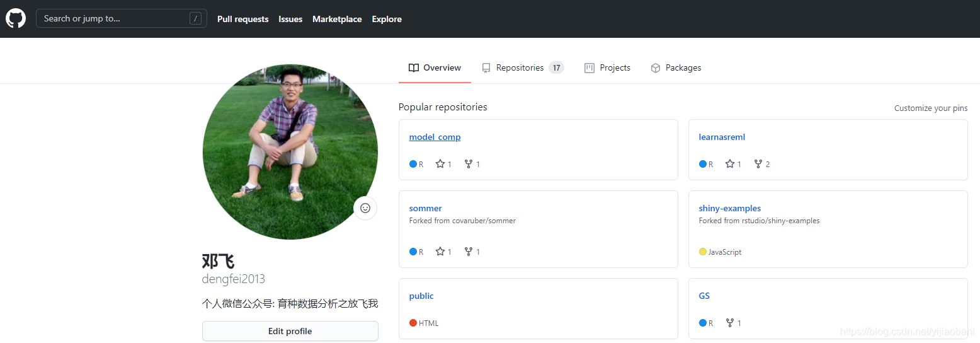Click the board icon on Projects tab
This screenshot has height=343, width=980.
point(590,68)
